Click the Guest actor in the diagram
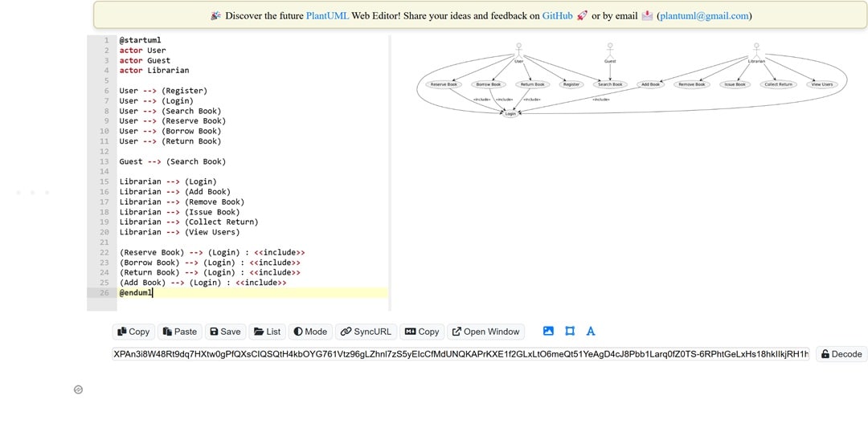Viewport: 868px width, 436px height. [x=610, y=52]
